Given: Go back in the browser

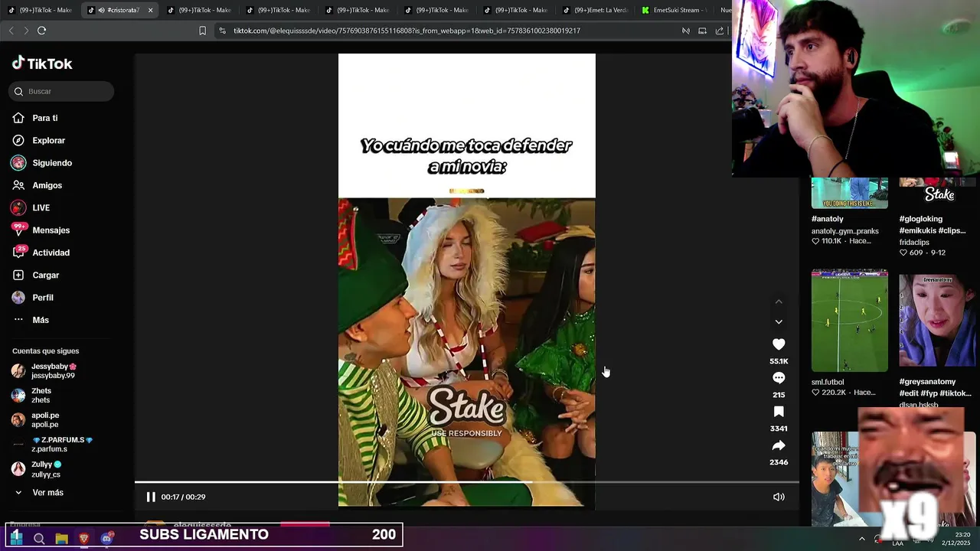Looking at the screenshot, I should 11,31.
